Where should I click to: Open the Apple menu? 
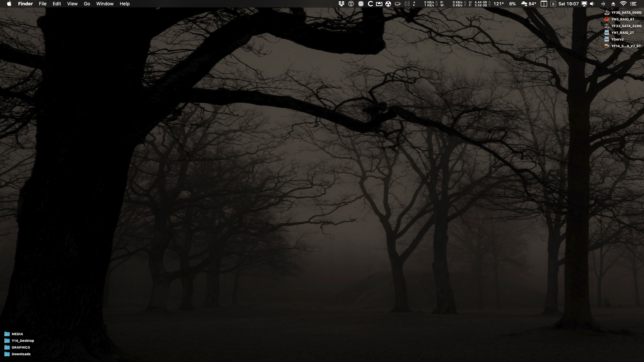click(9, 4)
